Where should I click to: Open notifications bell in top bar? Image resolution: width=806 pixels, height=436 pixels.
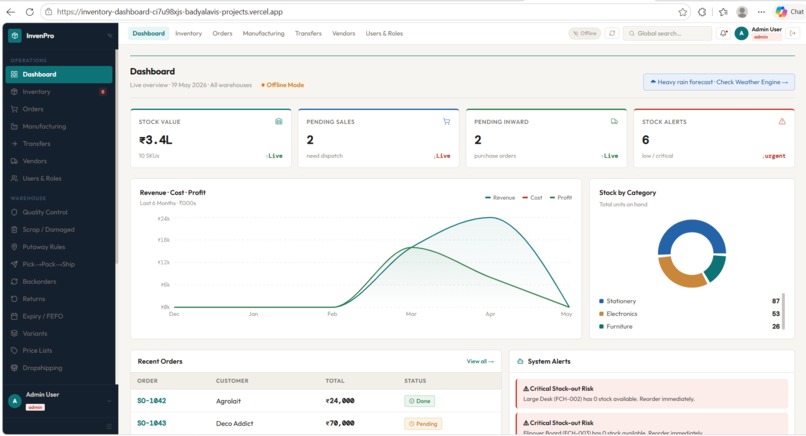723,33
